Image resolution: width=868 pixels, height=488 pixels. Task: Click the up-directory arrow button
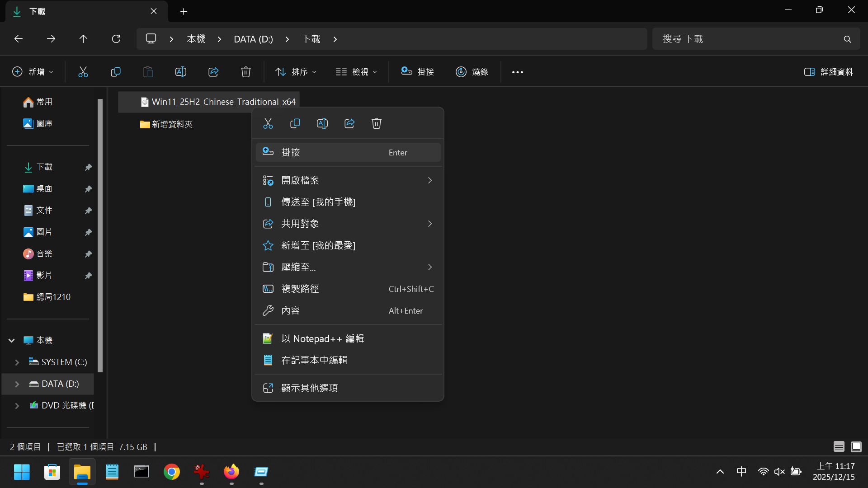[83, 39]
